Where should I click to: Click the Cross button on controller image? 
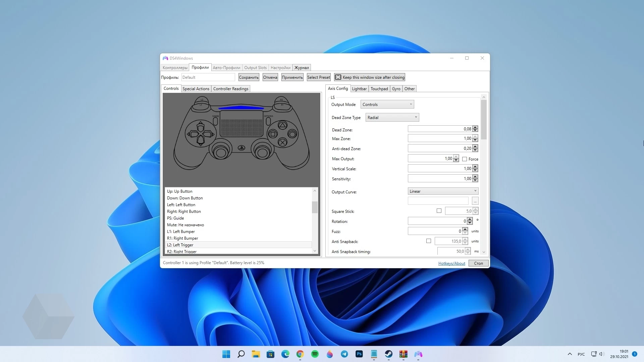click(282, 142)
